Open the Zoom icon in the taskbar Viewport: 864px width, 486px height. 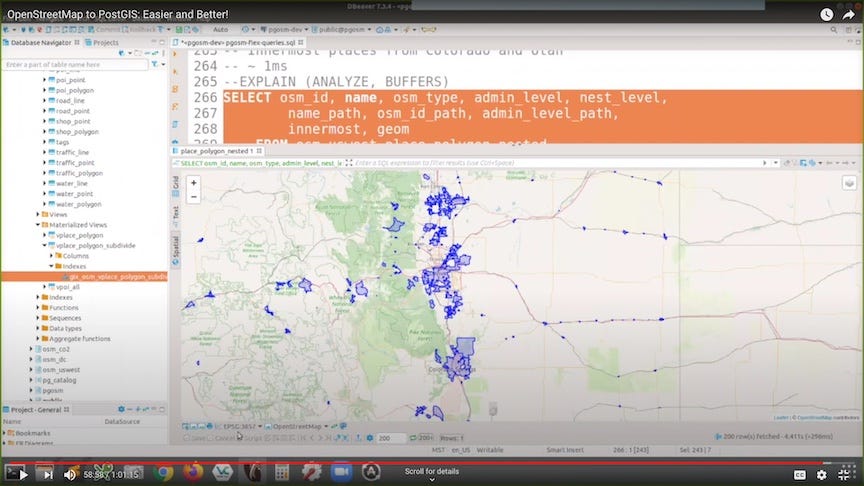coord(342,473)
